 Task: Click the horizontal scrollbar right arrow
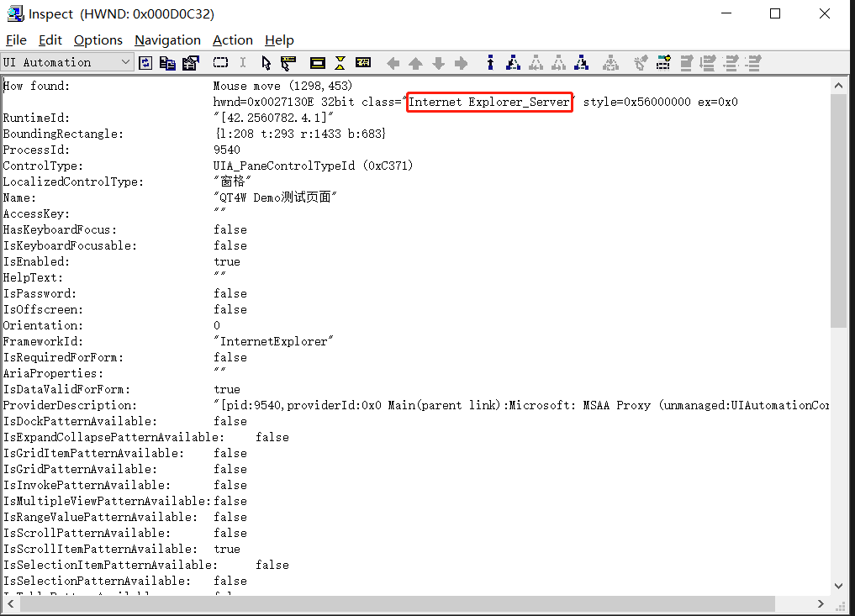(821, 604)
